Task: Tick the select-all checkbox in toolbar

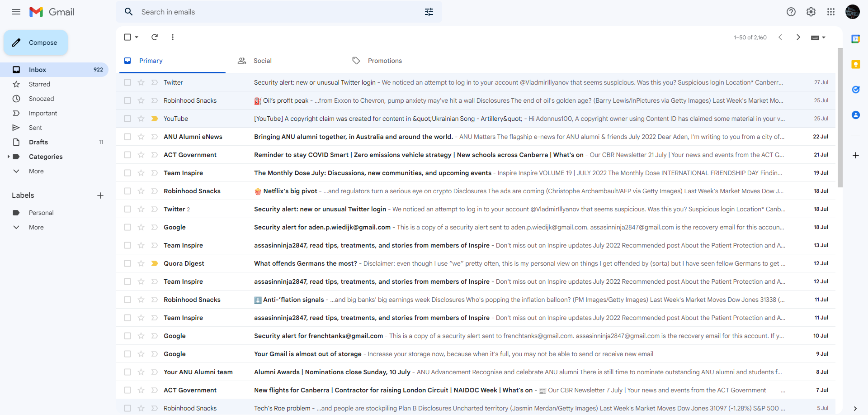Action: point(127,37)
